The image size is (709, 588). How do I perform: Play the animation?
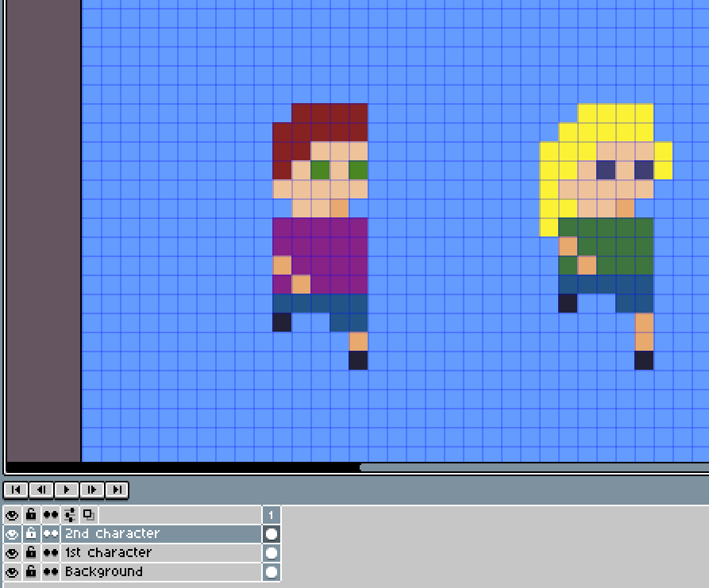click(x=67, y=490)
